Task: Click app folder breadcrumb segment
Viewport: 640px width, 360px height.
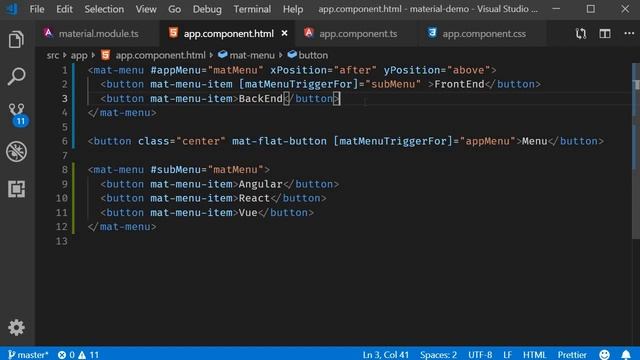Action: pos(79,55)
